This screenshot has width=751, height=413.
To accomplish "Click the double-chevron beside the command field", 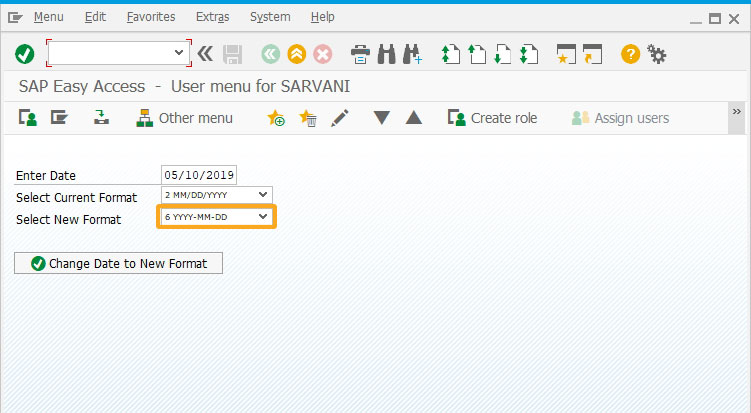I will [x=205, y=54].
